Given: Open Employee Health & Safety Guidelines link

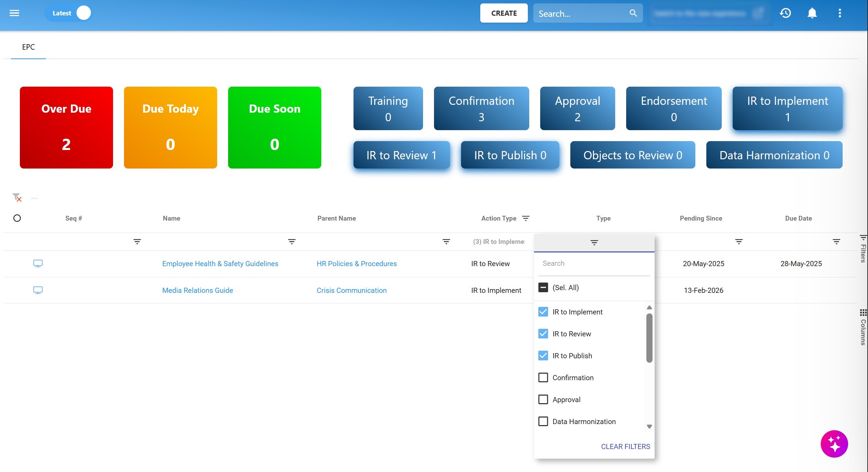Looking at the screenshot, I should point(220,263).
